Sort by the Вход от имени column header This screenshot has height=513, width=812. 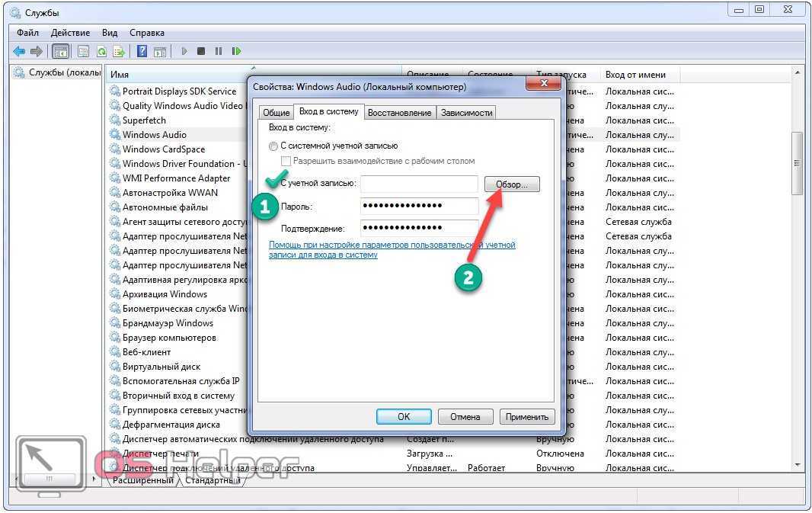click(641, 75)
